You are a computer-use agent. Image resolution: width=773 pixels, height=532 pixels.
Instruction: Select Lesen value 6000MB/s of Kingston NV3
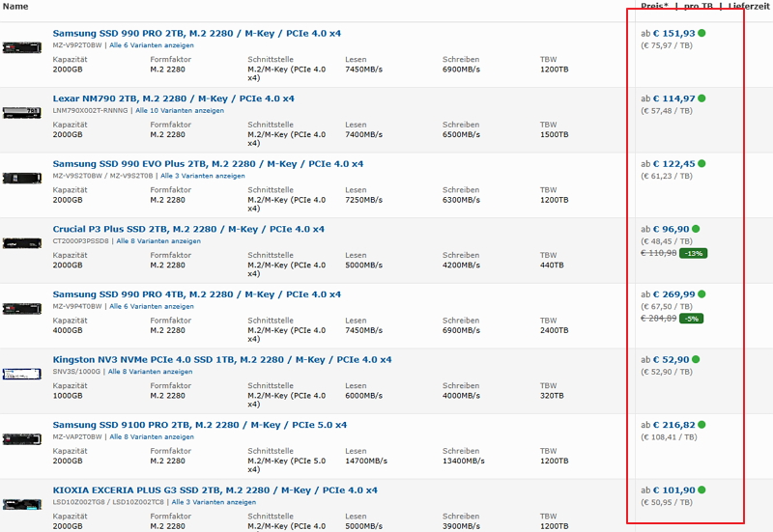364,396
